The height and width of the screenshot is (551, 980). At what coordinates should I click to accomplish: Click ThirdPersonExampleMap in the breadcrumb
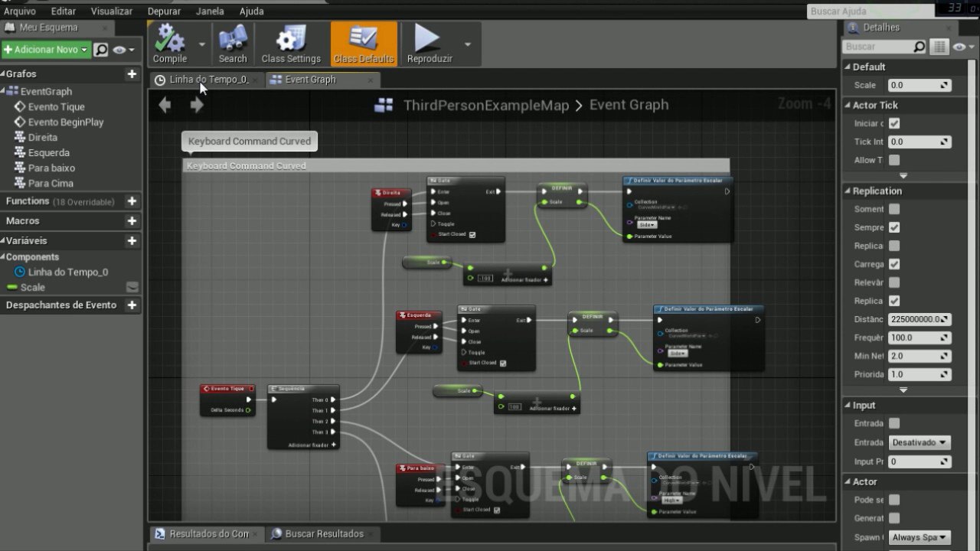click(x=486, y=106)
